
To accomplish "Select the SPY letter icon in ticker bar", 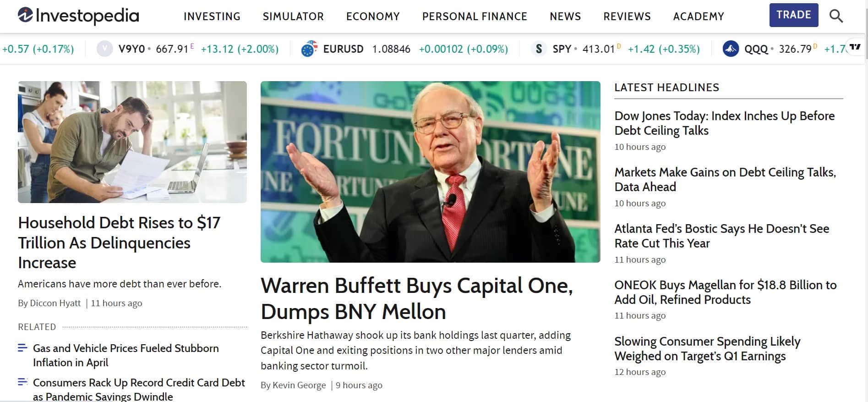I will [539, 49].
